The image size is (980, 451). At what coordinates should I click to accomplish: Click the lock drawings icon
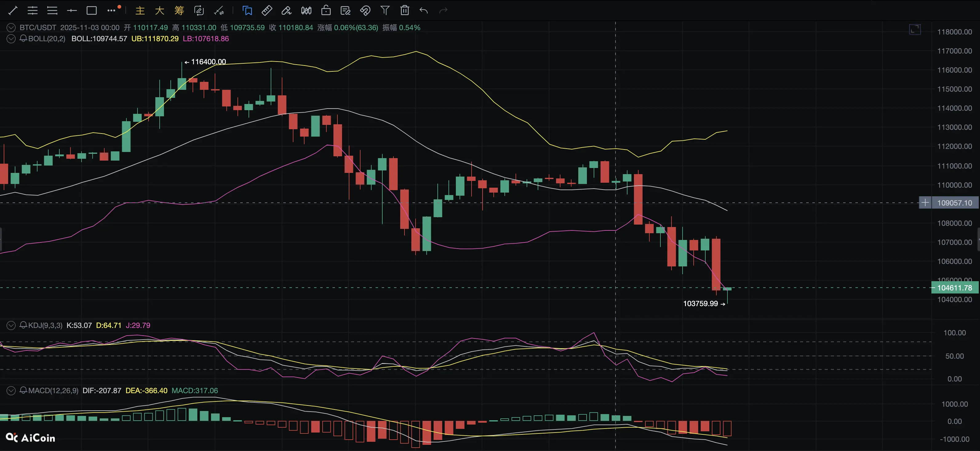[x=326, y=10]
